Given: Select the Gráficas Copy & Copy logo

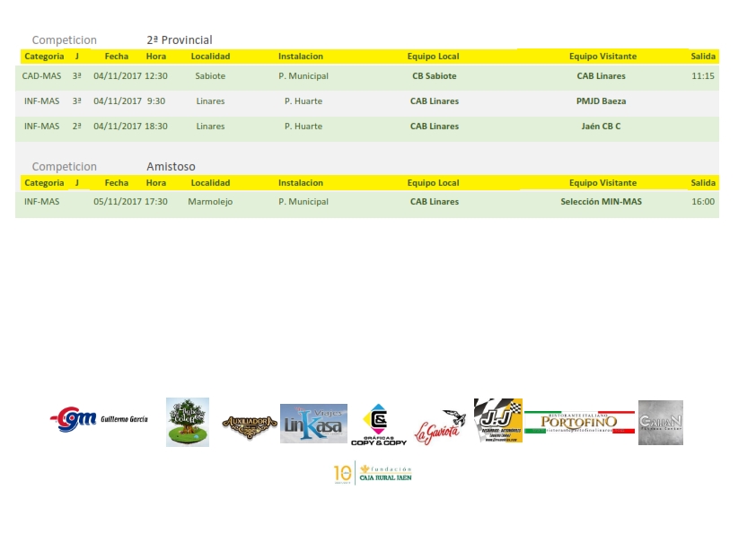Looking at the screenshot, I should 378,425.
